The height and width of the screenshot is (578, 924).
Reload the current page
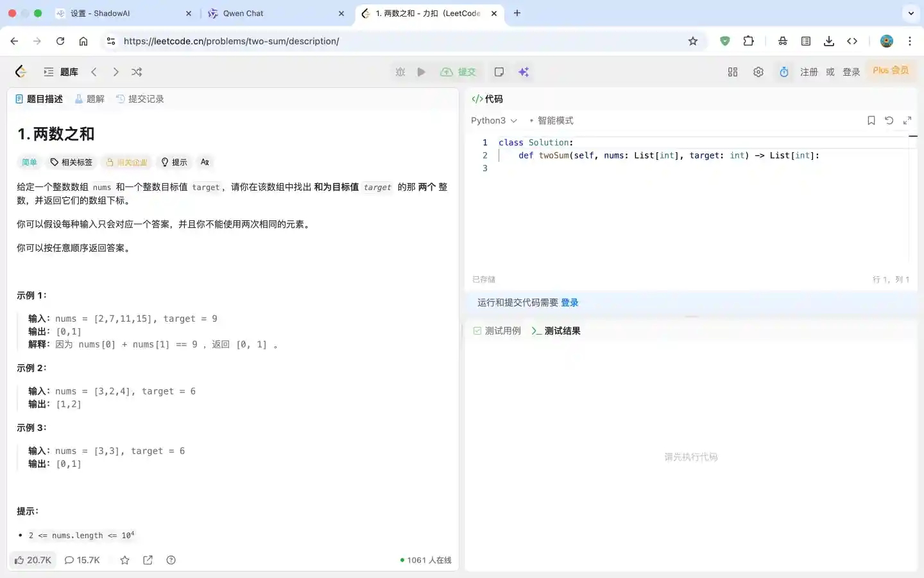[x=60, y=41]
